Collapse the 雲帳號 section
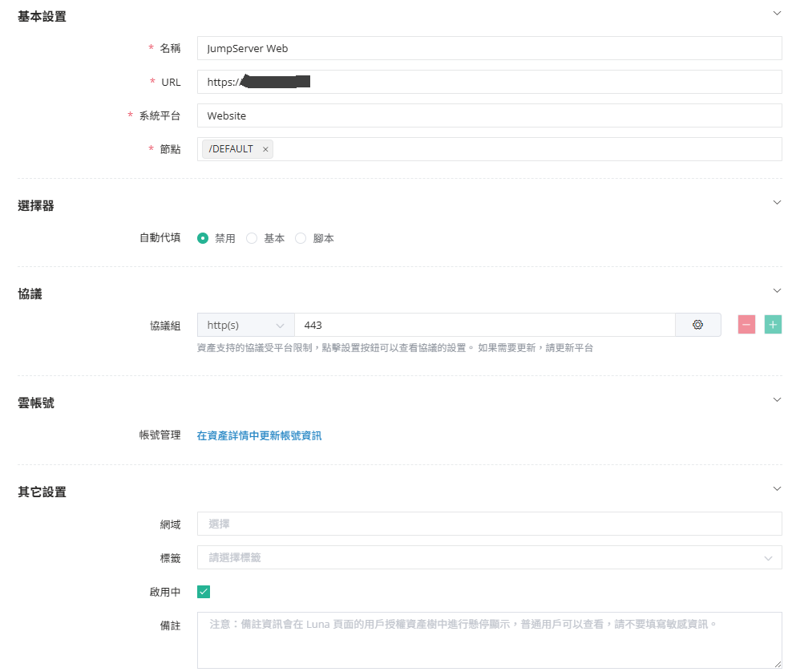 pyautogui.click(x=776, y=399)
